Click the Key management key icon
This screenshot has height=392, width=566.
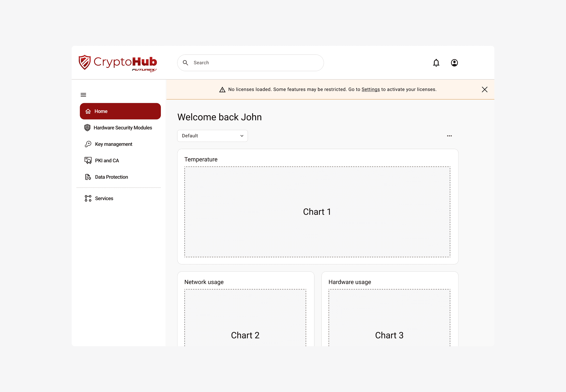point(88,144)
